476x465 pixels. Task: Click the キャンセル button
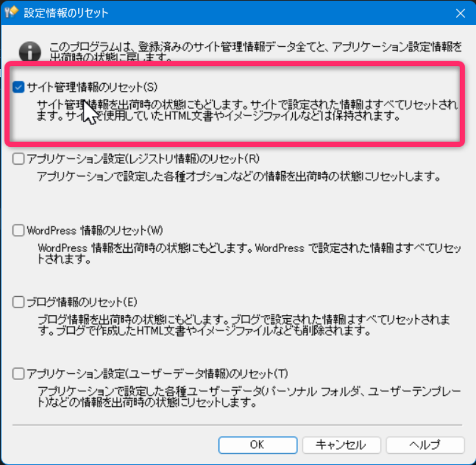tap(342, 445)
